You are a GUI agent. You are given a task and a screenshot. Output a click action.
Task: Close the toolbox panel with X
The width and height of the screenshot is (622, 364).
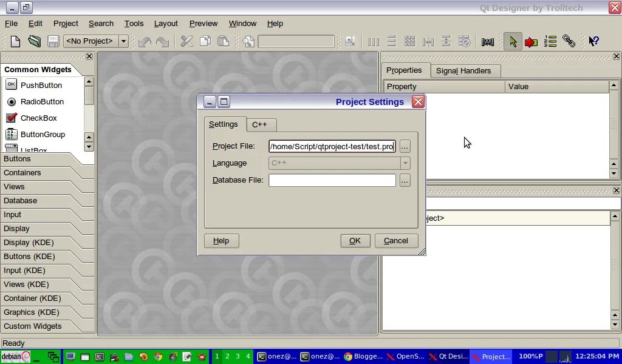pyautogui.click(x=89, y=56)
